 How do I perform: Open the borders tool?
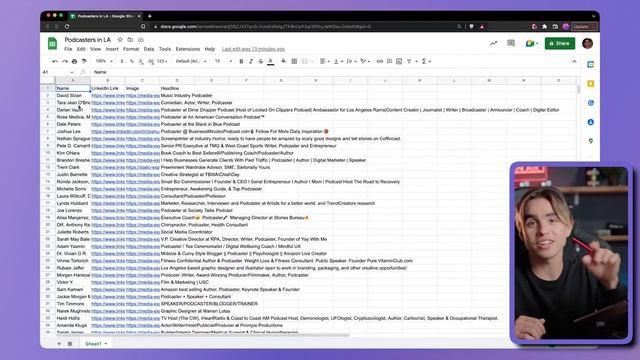294,61
